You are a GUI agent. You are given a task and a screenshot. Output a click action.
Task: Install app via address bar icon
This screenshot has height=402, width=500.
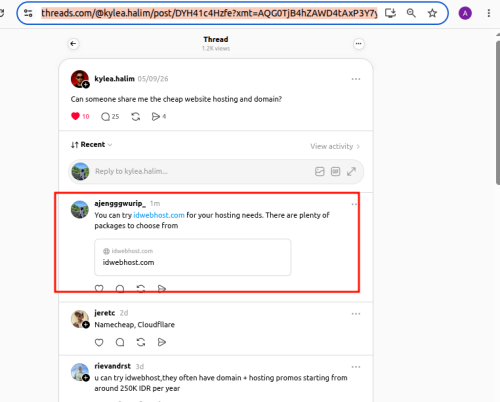click(x=390, y=13)
